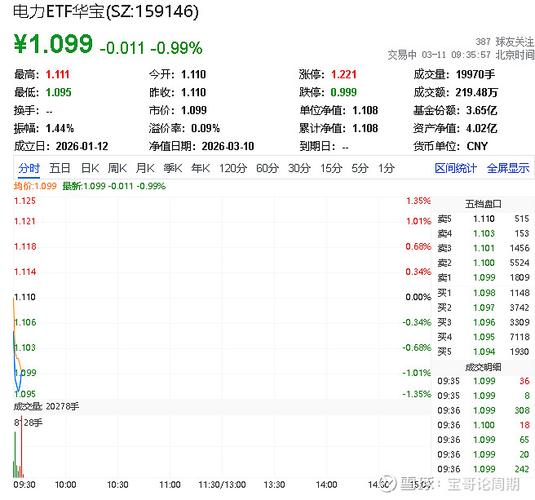Click the 09:36 trade with volume 242
Viewport: 535px width, 500px height.
click(483, 469)
